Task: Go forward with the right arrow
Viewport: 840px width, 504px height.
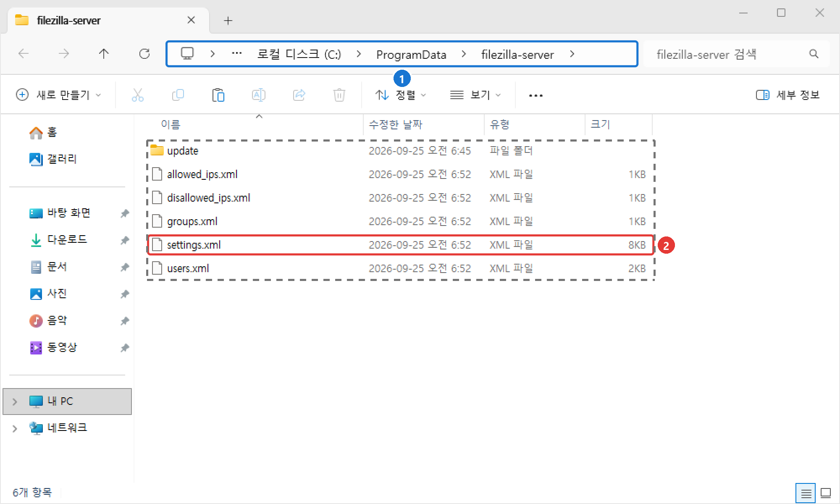Action: pos(63,54)
